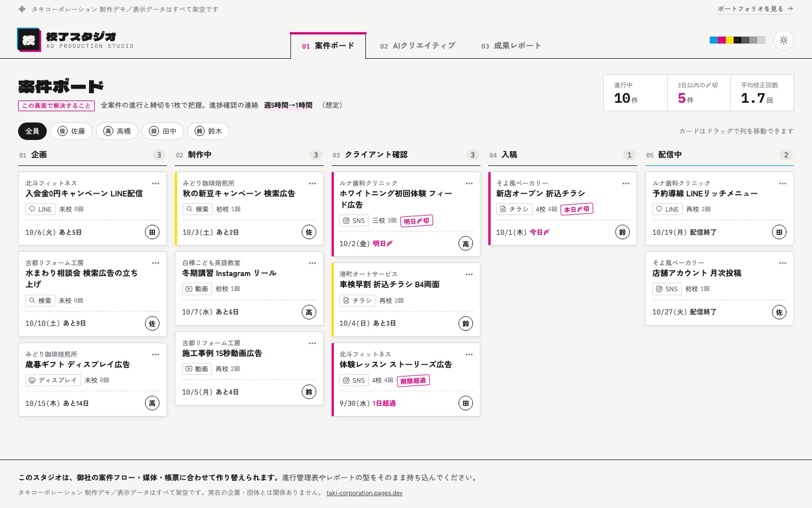812x508 pixels.
Task: Click the ディスプレイ media tag on 歳暮ギフト card
Action: [53, 380]
